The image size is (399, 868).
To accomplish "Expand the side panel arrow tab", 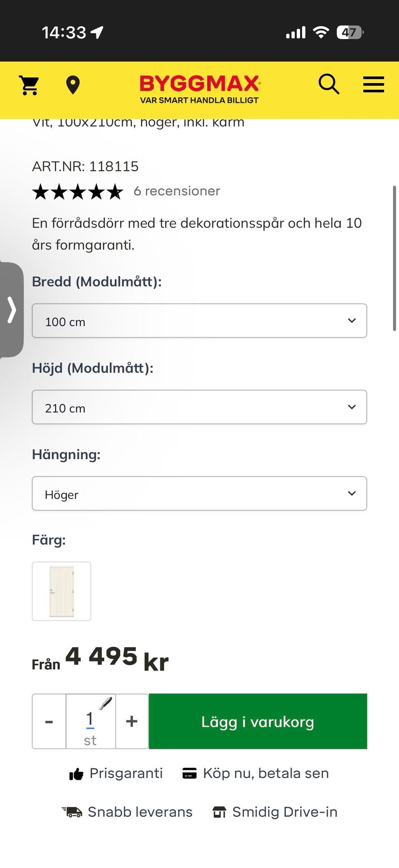I will click(x=12, y=309).
